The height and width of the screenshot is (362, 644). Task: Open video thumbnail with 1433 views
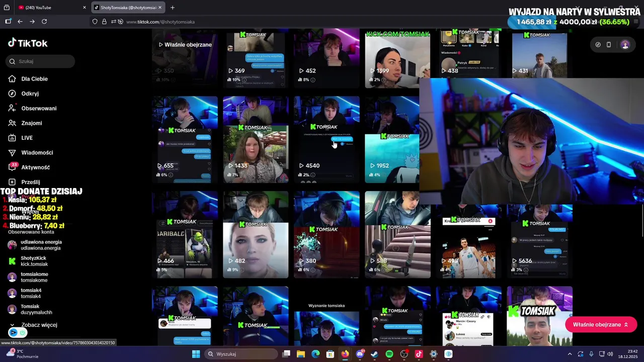pos(256,139)
